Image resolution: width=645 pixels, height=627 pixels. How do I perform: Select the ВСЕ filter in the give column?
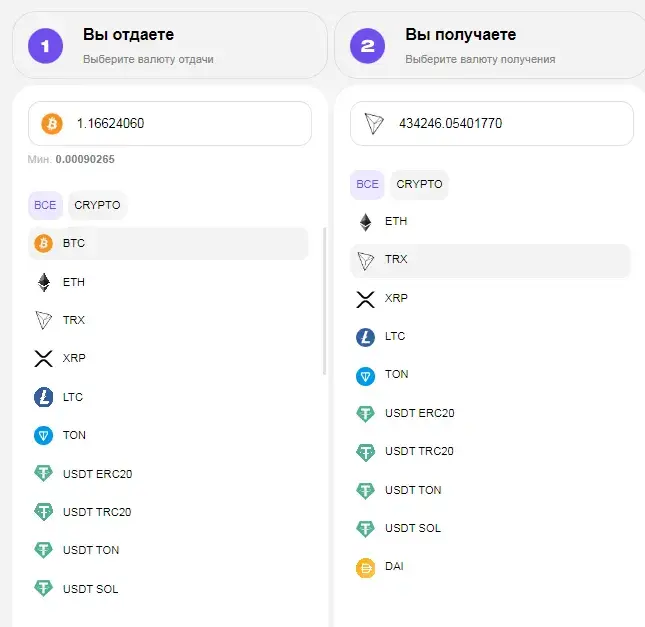click(45, 205)
